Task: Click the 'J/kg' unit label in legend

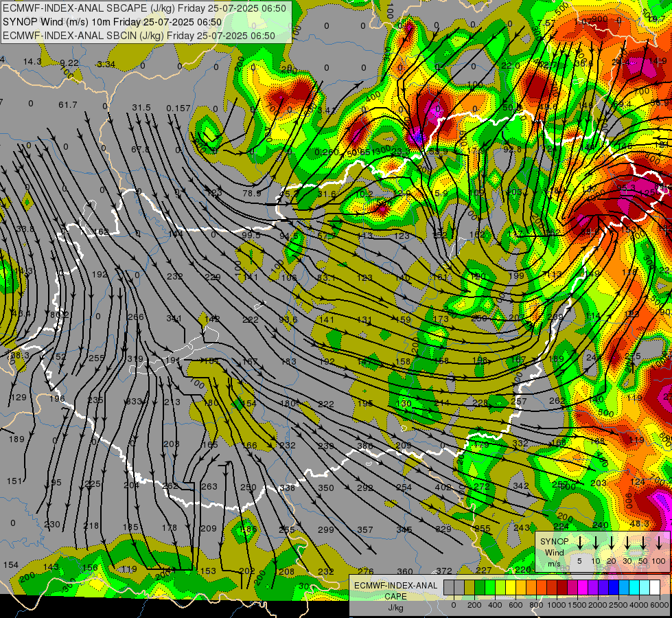Action: pyautogui.click(x=395, y=608)
